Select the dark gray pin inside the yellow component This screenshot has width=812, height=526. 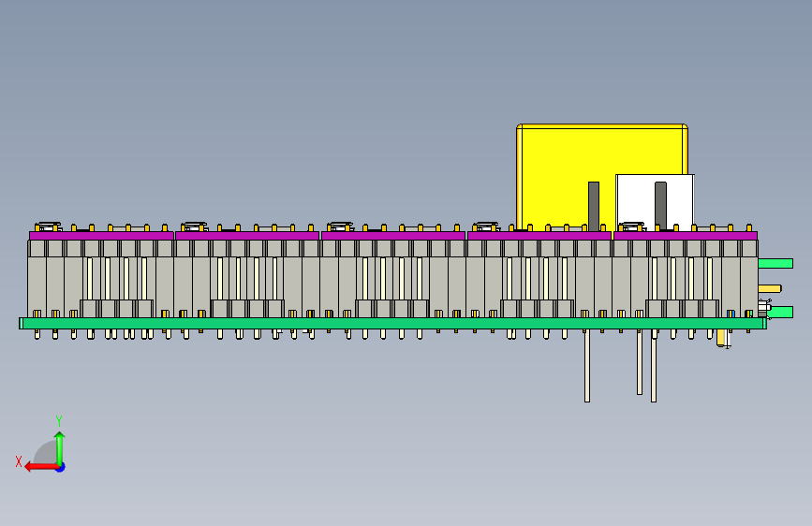594,206
